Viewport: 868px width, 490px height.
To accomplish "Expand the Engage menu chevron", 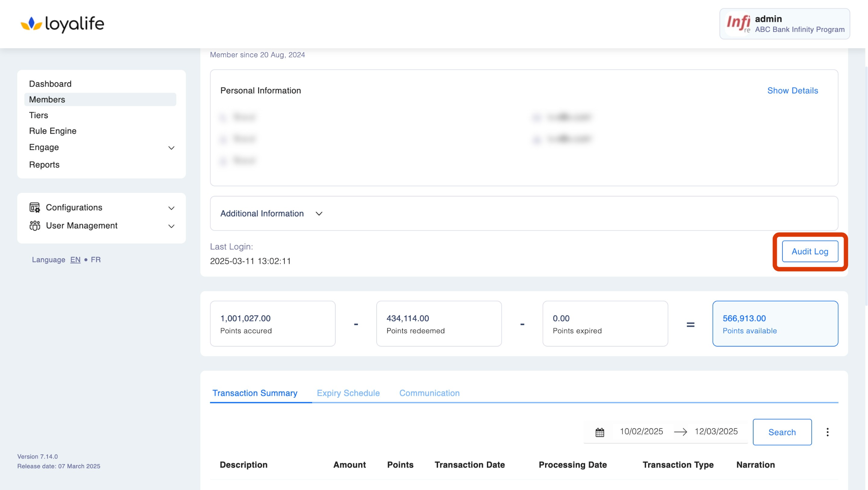I will pos(171,148).
